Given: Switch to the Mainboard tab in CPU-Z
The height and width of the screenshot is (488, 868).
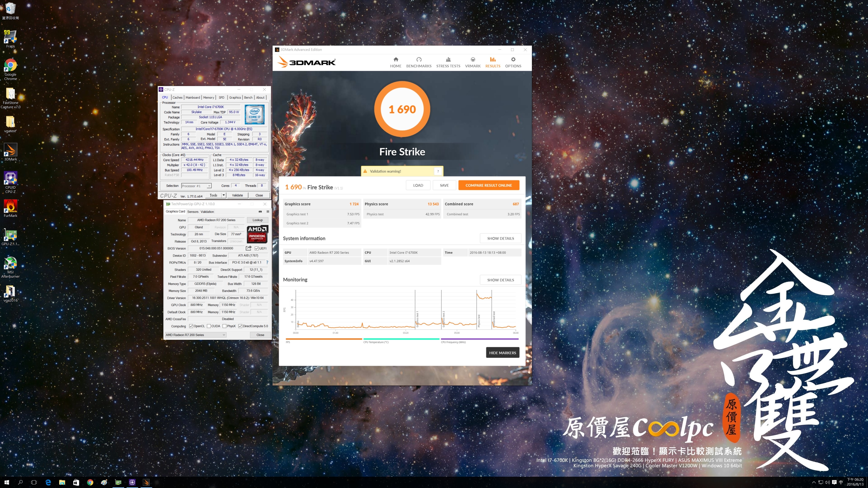Looking at the screenshot, I should [193, 97].
